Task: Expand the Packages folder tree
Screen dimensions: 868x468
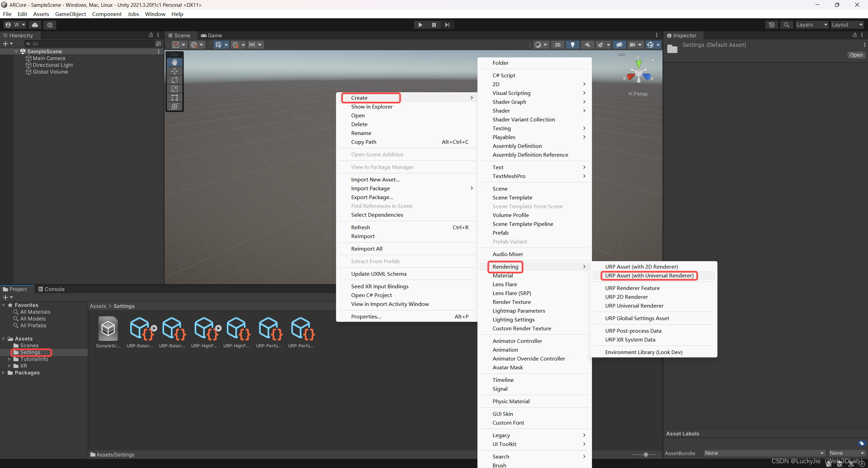Action: (x=4, y=373)
